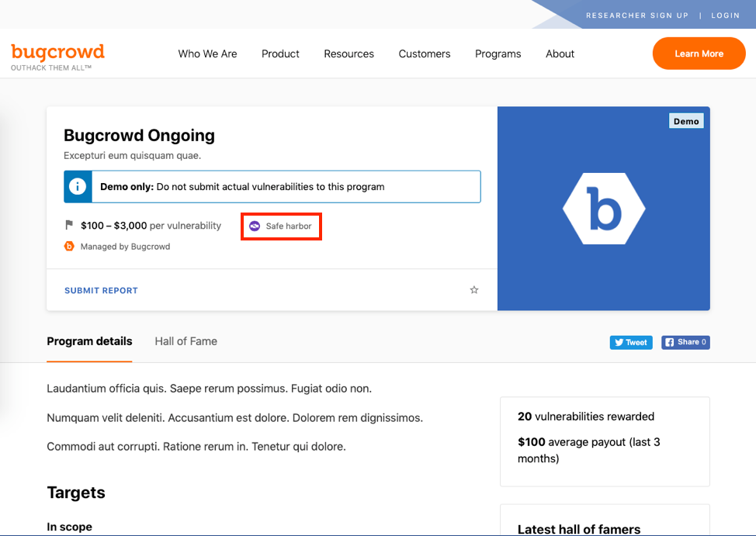Click the purple Safe harbor icon
Screen dimensions: 756x536
(255, 226)
